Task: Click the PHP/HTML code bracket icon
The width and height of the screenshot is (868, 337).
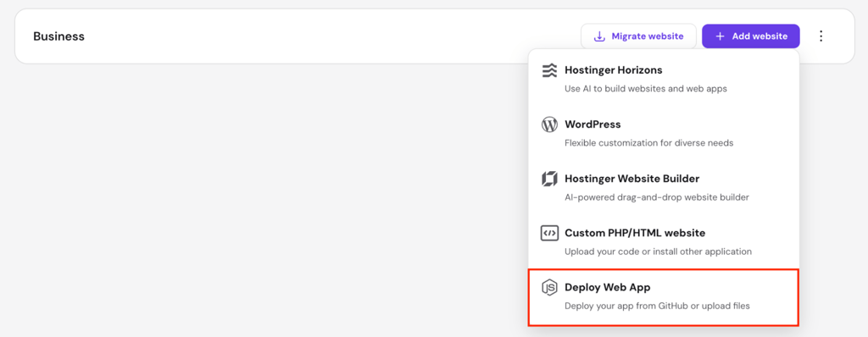Action: (x=548, y=233)
